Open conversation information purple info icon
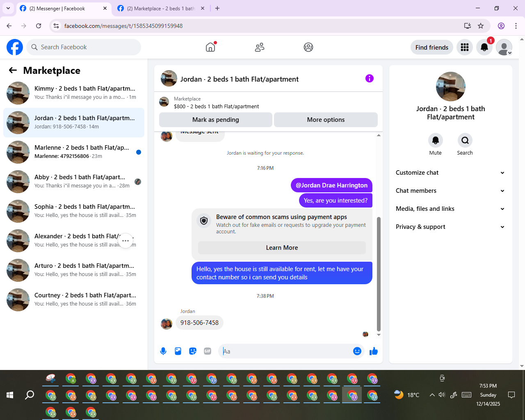The image size is (525, 420). pyautogui.click(x=370, y=78)
